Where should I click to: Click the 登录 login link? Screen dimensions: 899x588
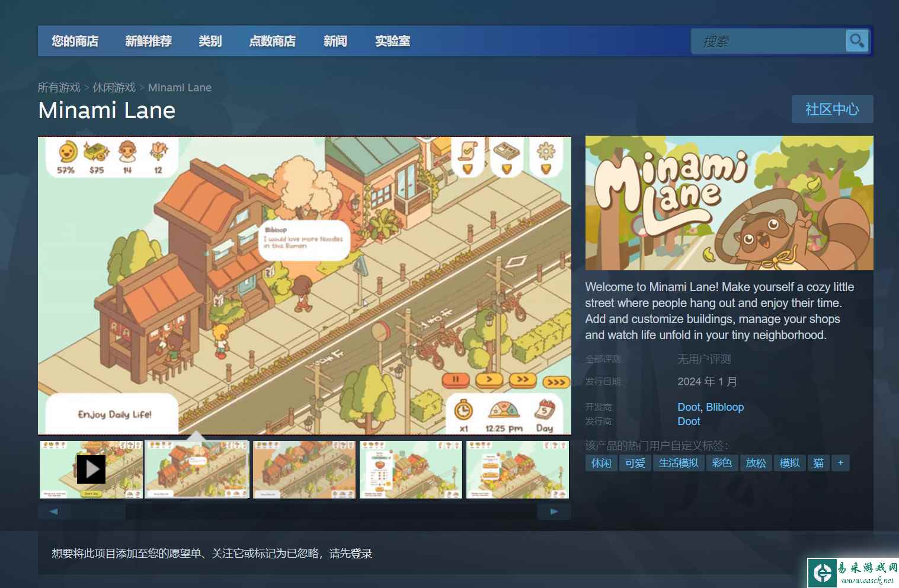(361, 554)
